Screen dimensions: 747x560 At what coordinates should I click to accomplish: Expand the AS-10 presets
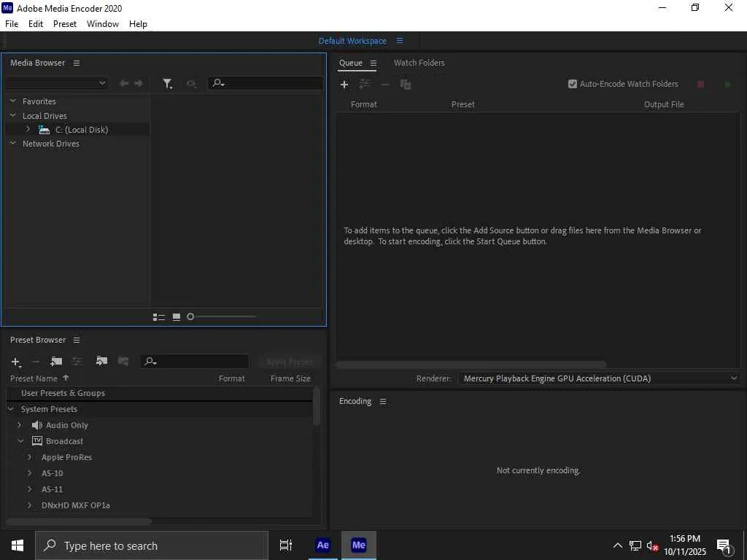[x=29, y=472]
